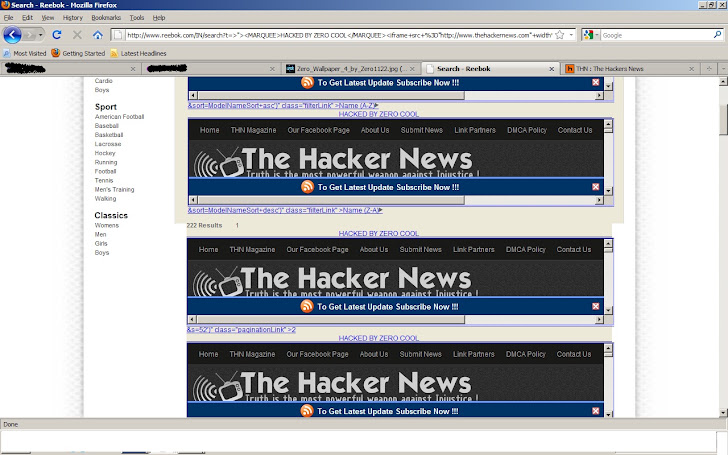Click the Google search engine icon
728x455 pixels.
click(588, 35)
